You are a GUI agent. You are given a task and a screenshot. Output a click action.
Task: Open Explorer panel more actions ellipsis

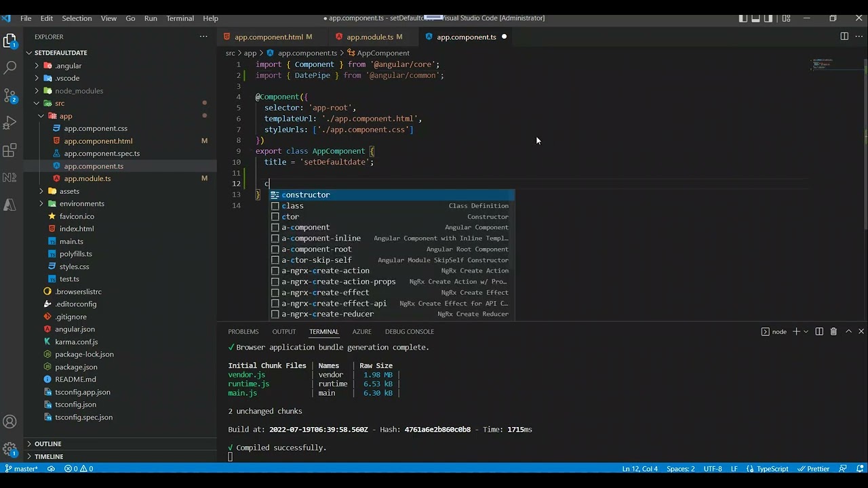(x=203, y=37)
